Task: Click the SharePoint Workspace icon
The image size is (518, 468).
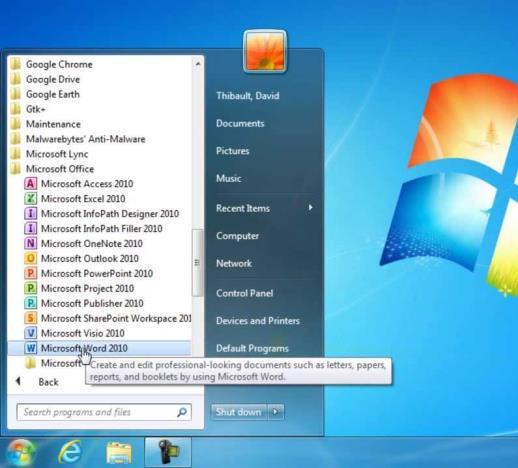Action: coord(30,318)
